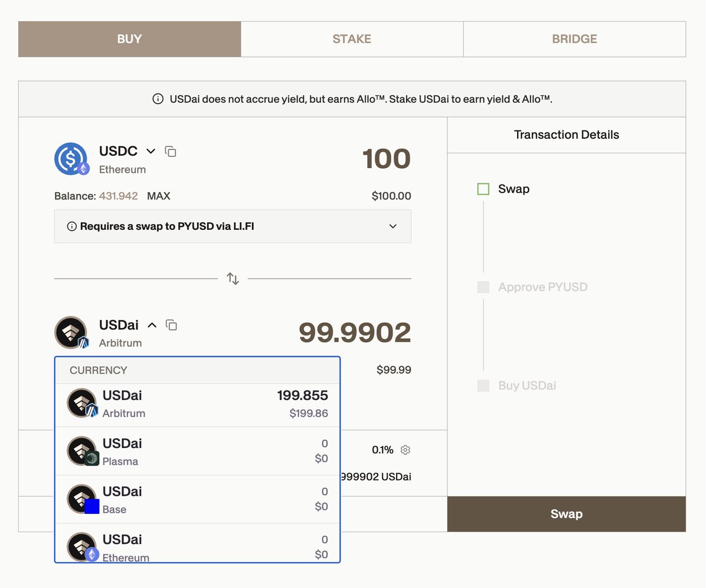Click the large Swap button
The image size is (706, 588).
[567, 514]
